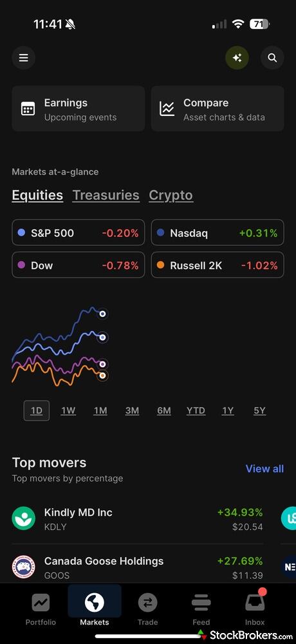Open the Kindly MD Inc row
Image resolution: width=296 pixels, height=644 pixels.
(138, 519)
